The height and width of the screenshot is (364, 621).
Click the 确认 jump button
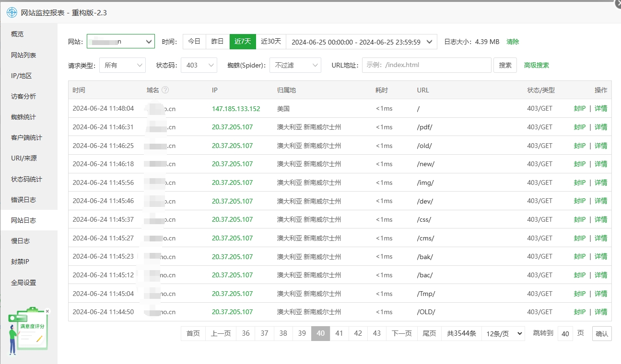602,334
